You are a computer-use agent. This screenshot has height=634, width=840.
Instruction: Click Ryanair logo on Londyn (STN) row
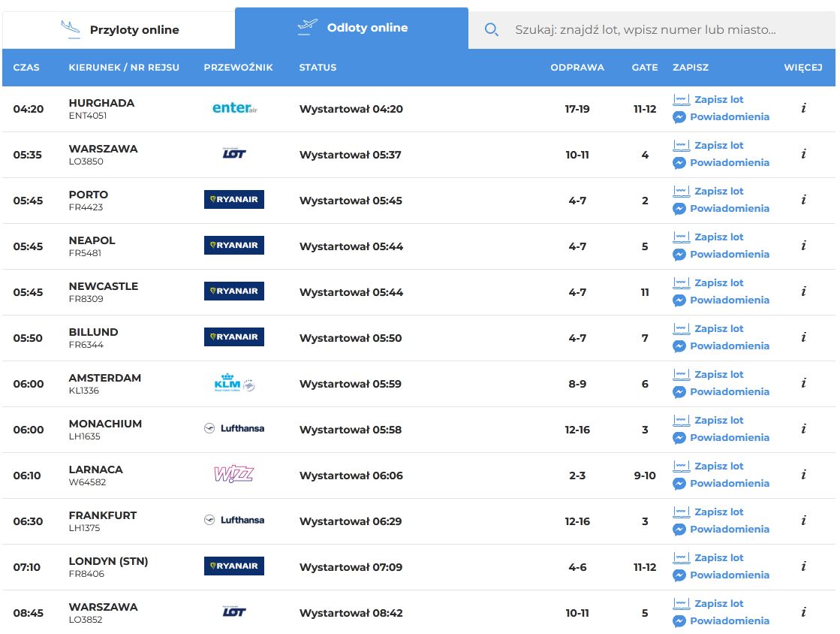[234, 566]
